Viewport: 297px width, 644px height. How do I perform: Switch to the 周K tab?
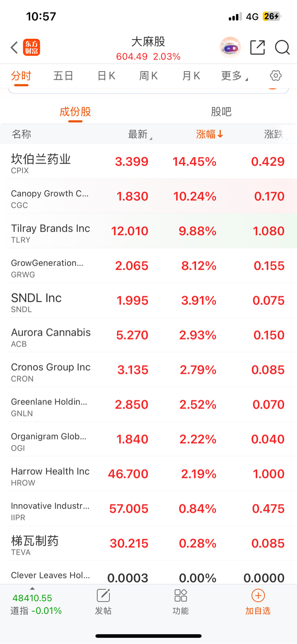148,76
